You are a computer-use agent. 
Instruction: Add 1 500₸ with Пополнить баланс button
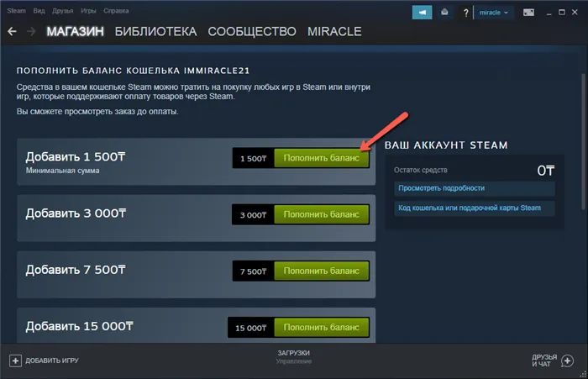[322, 158]
